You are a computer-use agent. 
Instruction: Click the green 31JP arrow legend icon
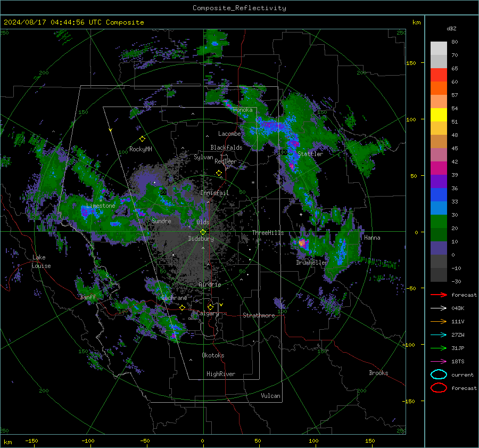439,348
